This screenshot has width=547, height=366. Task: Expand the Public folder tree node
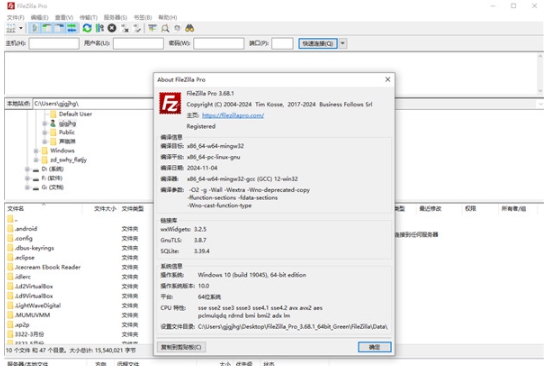[x=45, y=133]
